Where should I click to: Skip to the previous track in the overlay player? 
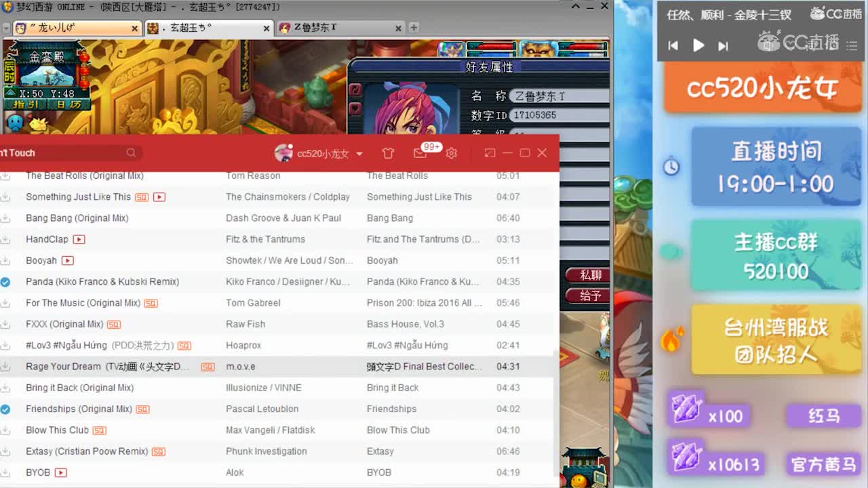[673, 45]
